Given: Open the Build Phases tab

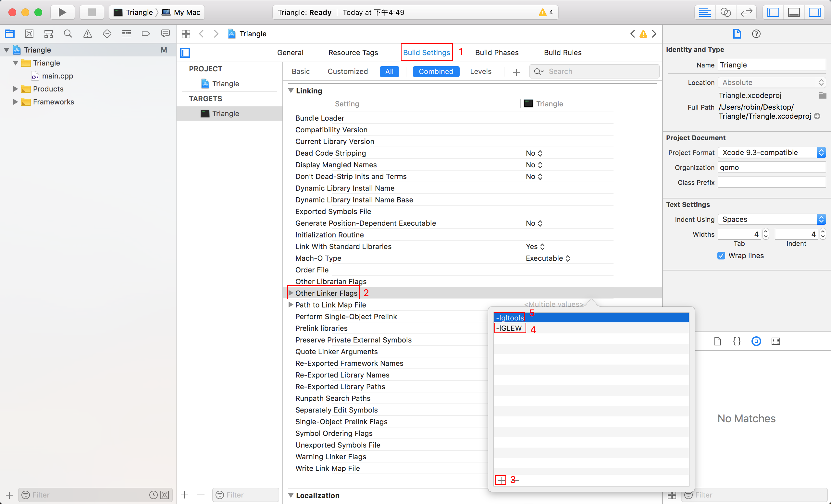Looking at the screenshot, I should [x=496, y=53].
